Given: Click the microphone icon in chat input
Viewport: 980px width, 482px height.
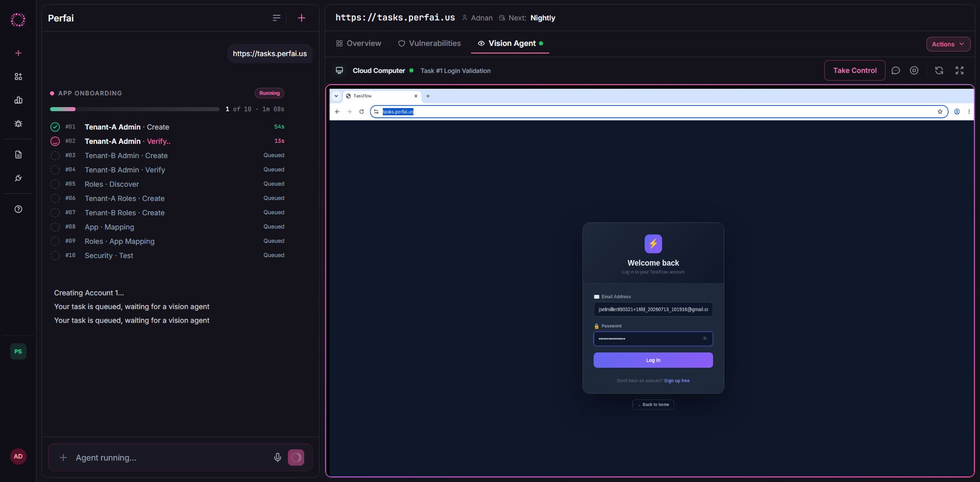Looking at the screenshot, I should (278, 458).
